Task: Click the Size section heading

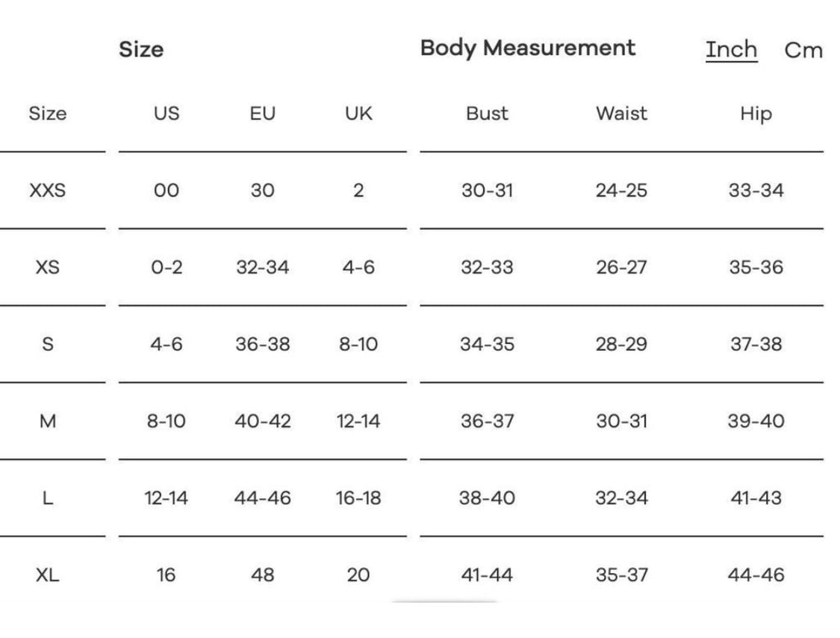Action: pos(141,49)
